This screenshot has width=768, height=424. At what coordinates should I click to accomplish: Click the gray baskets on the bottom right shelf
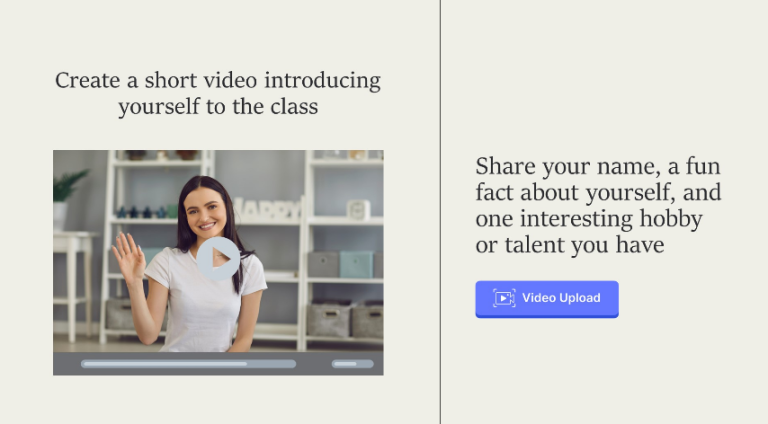tap(345, 320)
